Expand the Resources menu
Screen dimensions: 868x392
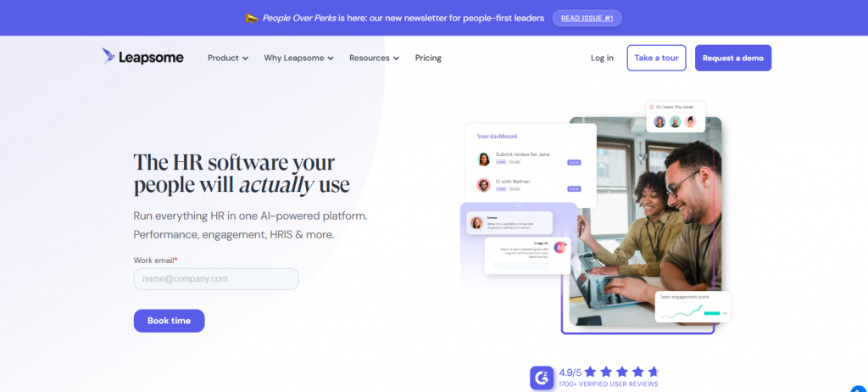[x=374, y=58]
